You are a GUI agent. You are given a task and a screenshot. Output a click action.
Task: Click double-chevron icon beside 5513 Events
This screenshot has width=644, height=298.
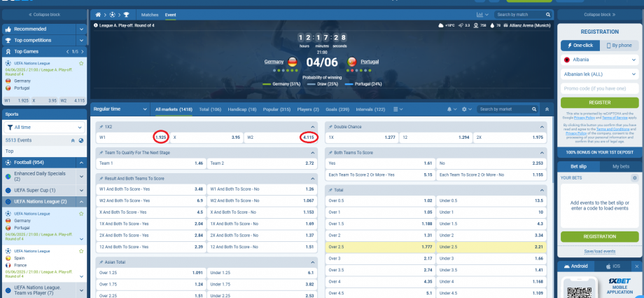(73, 140)
